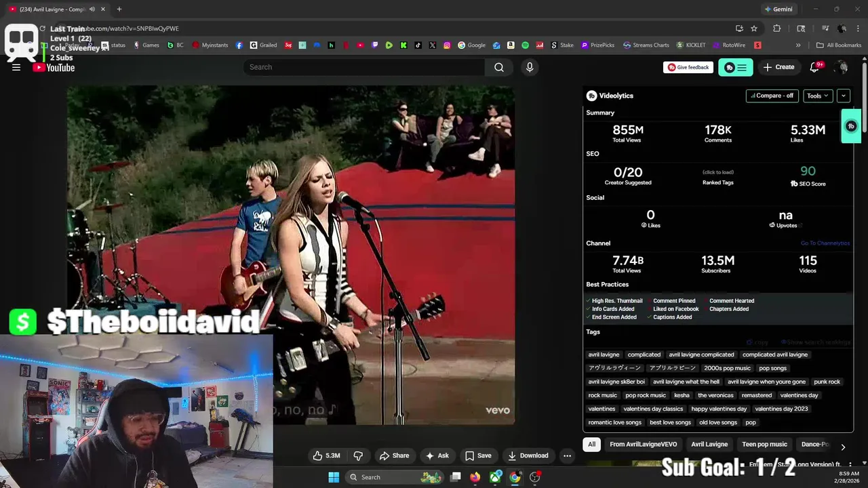Click the 'complicated' tag
Screen dimensions: 868x488
coord(644,354)
